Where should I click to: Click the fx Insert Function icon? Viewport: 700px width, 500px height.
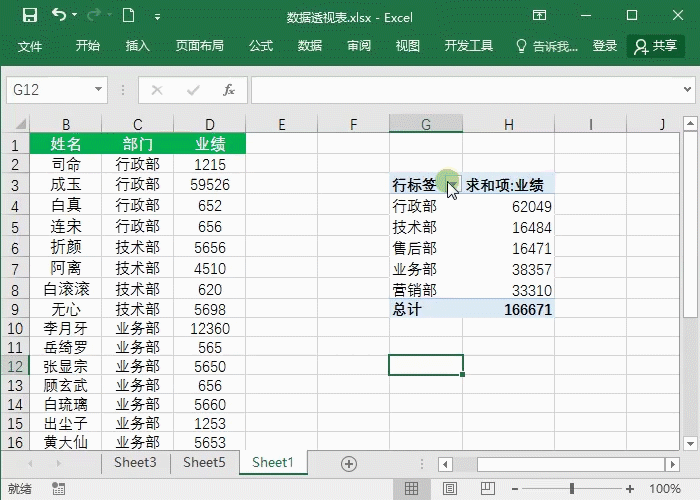click(228, 90)
